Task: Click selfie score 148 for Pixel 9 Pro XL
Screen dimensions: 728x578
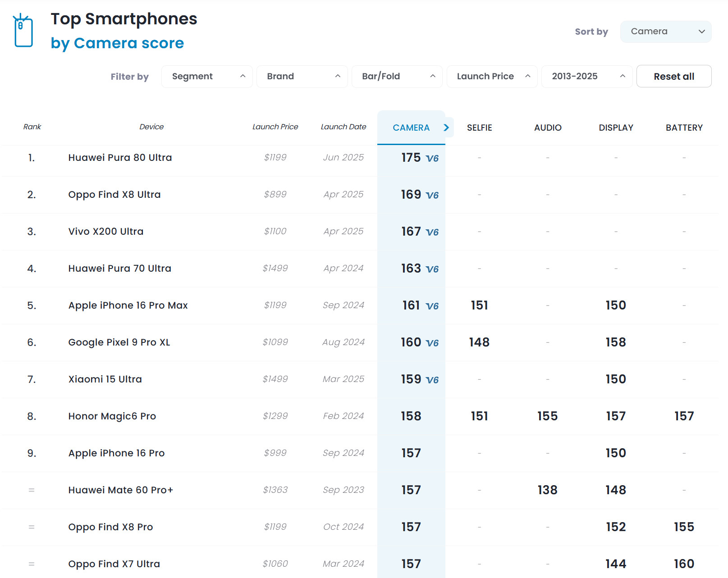Action: tap(479, 342)
